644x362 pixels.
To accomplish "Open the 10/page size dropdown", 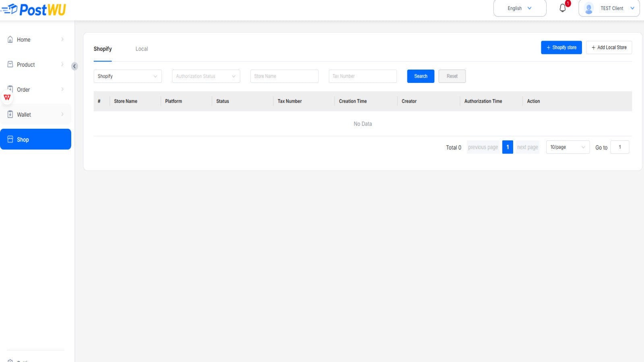I will tap(568, 147).
